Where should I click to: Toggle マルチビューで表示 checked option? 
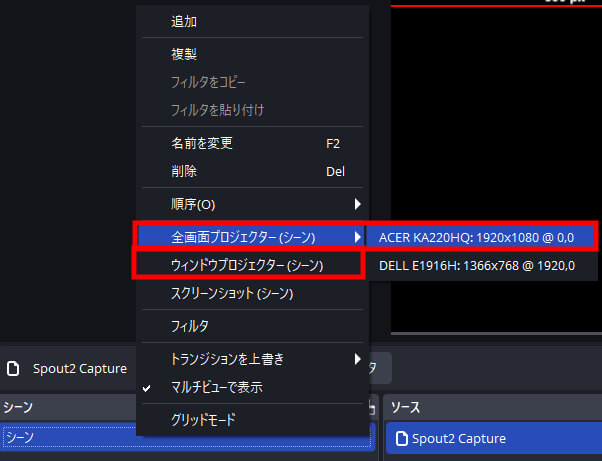pyautogui.click(x=252, y=387)
